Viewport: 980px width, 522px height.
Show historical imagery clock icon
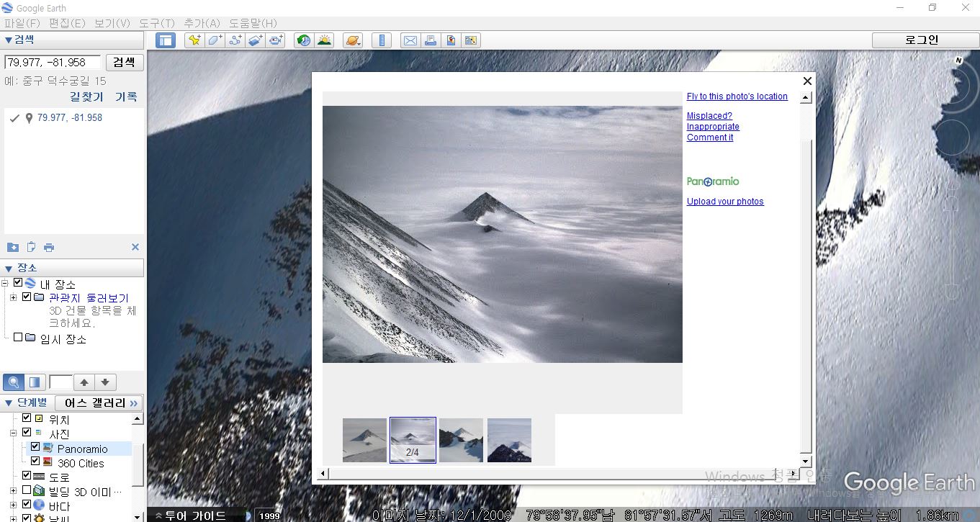click(x=304, y=40)
